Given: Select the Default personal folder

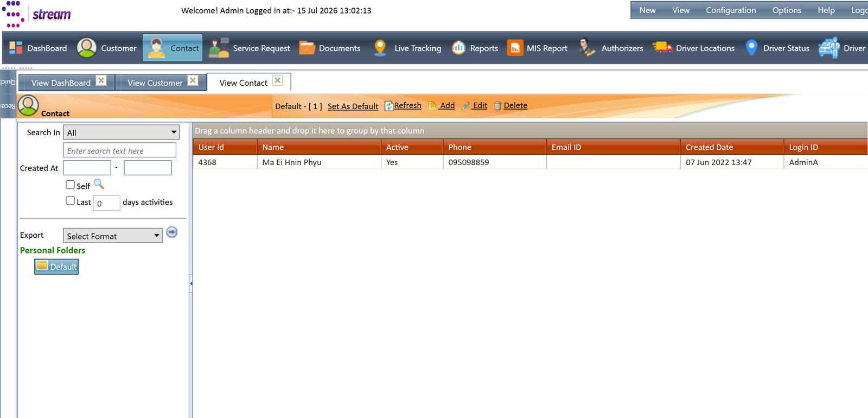Looking at the screenshot, I should tap(56, 267).
